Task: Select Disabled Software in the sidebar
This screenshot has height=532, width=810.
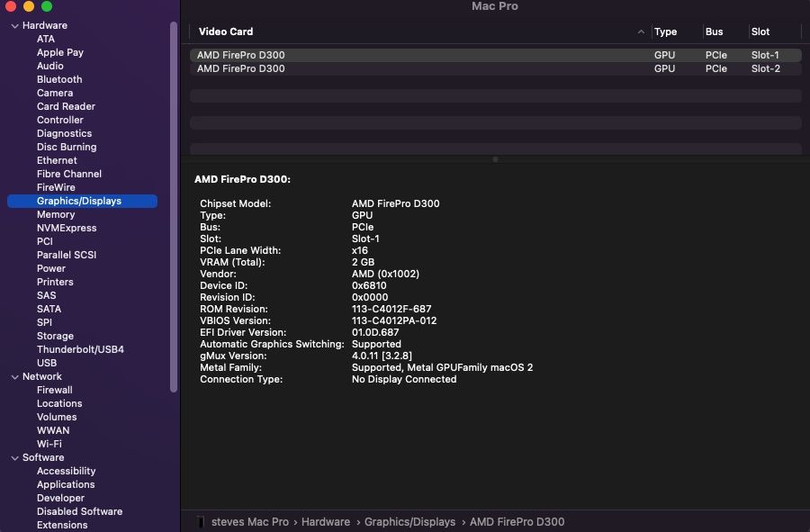Action: pyautogui.click(x=79, y=511)
